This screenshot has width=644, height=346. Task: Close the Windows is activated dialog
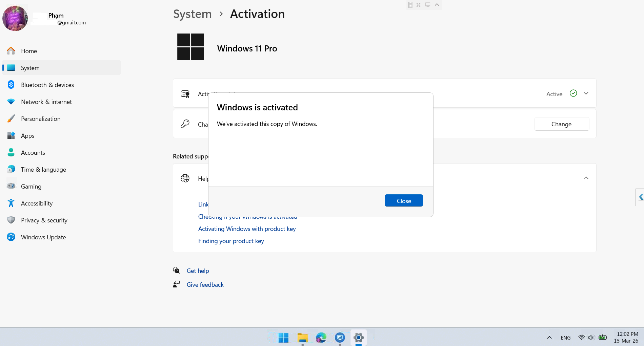pos(404,201)
